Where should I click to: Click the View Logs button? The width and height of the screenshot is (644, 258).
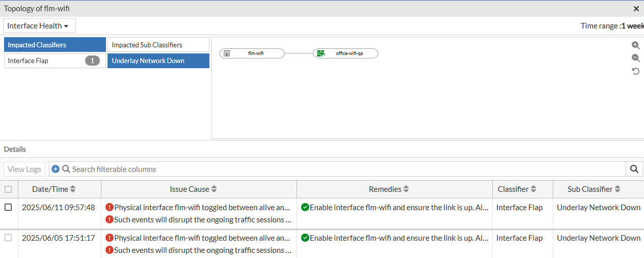pyautogui.click(x=24, y=169)
